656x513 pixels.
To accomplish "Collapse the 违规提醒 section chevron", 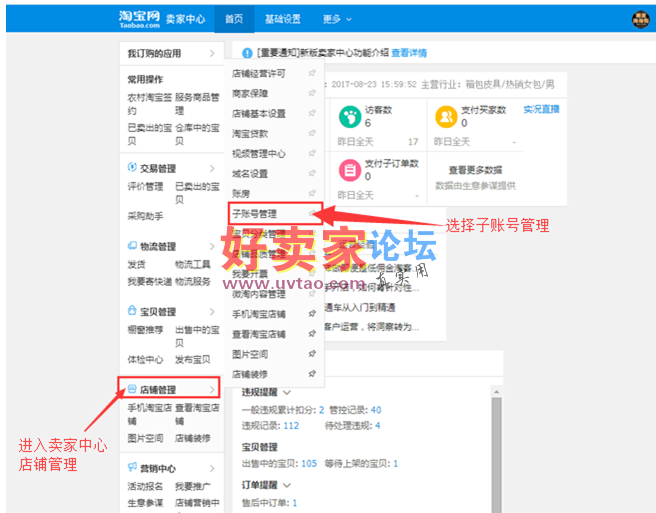I will click(x=287, y=393).
